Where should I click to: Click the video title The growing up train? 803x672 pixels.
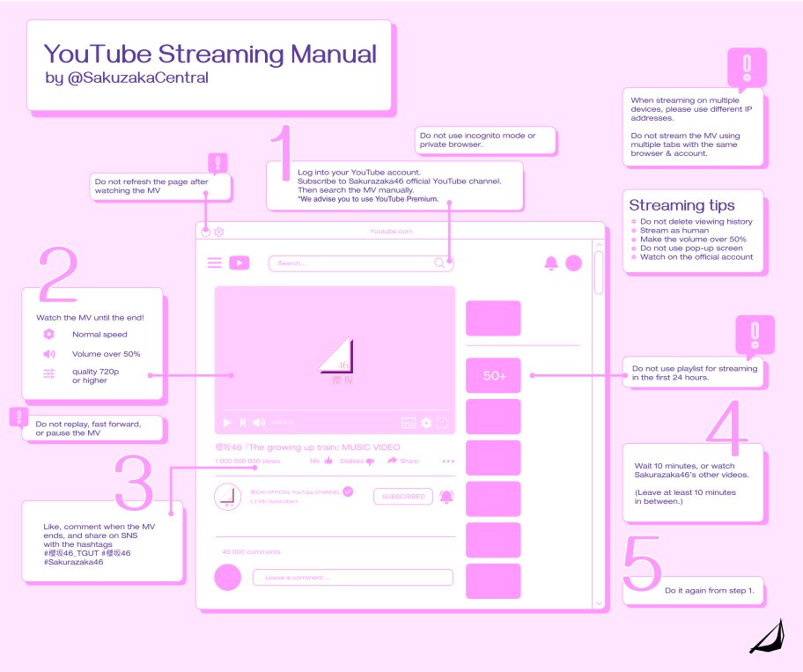pos(308,447)
